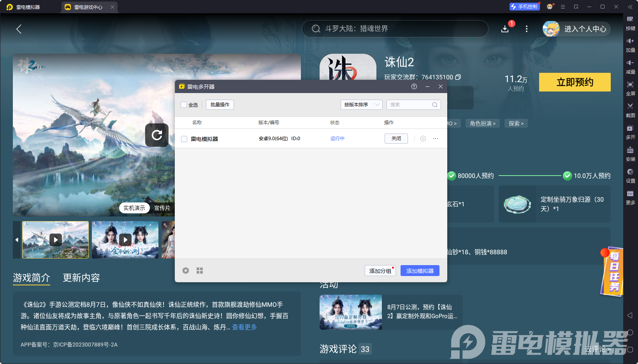Open the three-dot more menu for 雷电模拟器 row
Screen dimensions: 638x364
point(436,139)
